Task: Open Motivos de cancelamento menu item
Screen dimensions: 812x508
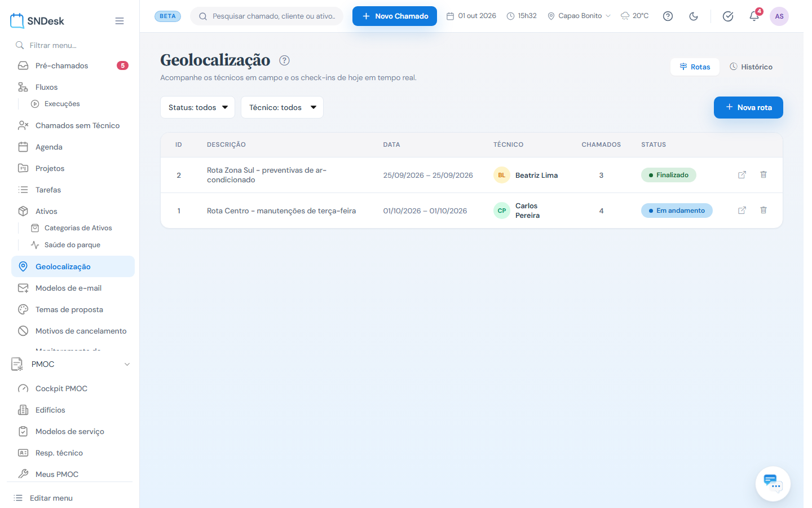Action: (x=73, y=331)
